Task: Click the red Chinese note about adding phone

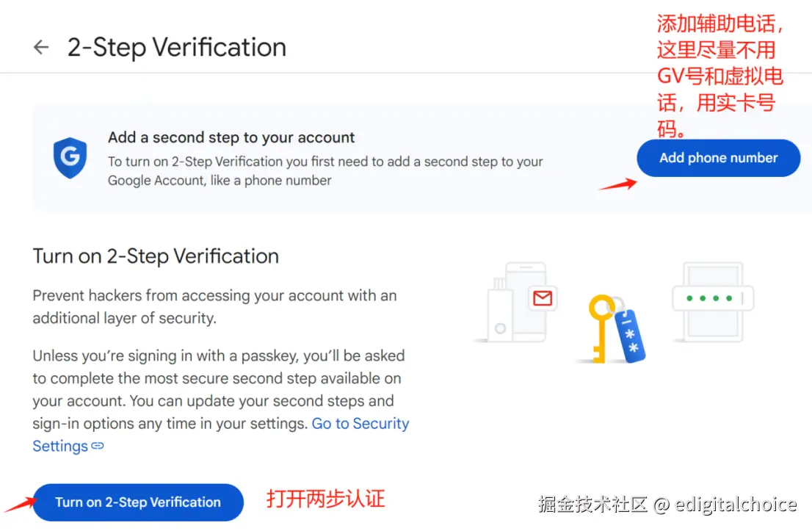Action: (x=720, y=76)
